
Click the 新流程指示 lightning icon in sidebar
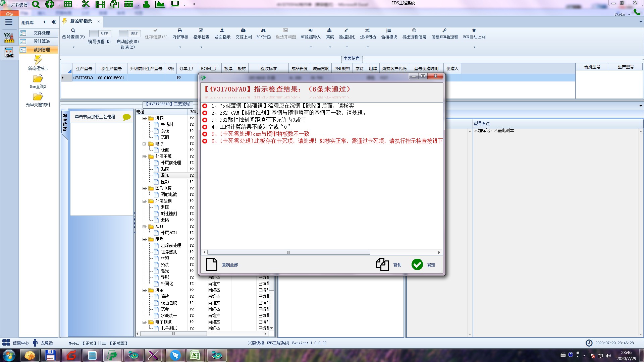click(x=38, y=60)
